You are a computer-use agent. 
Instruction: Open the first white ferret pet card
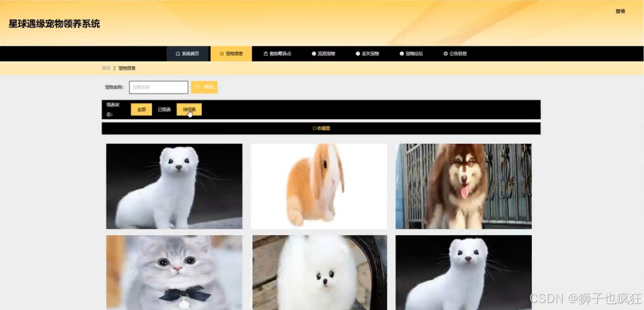tap(174, 186)
